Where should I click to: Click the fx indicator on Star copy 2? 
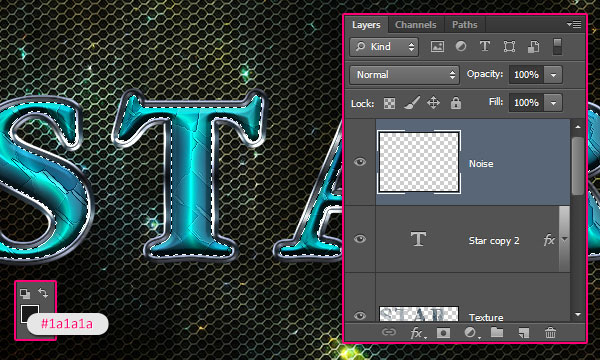[x=549, y=240]
